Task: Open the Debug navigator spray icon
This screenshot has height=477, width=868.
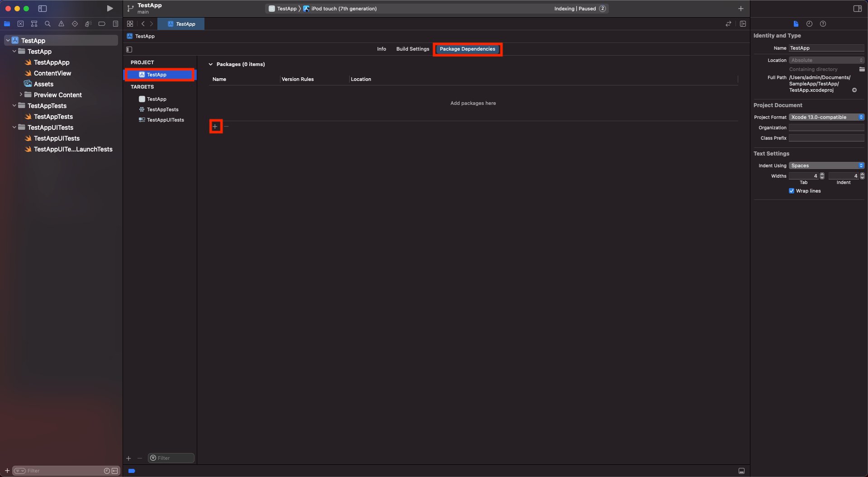Action: (x=88, y=24)
